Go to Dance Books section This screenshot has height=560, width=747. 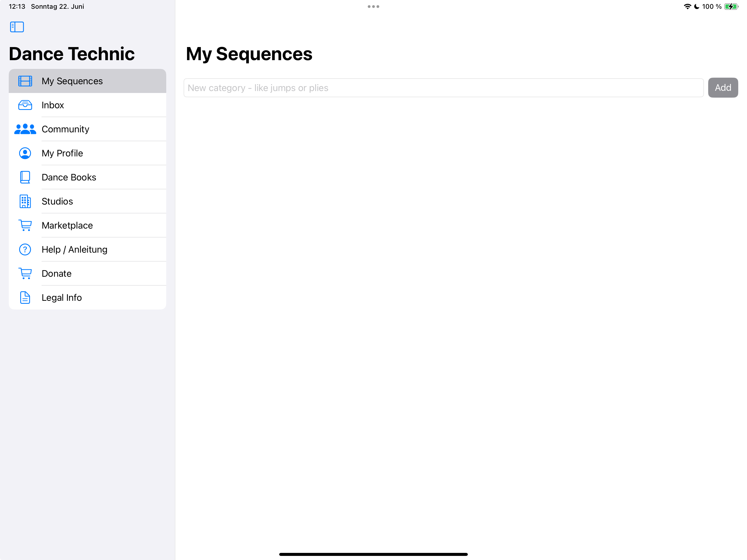tap(69, 177)
